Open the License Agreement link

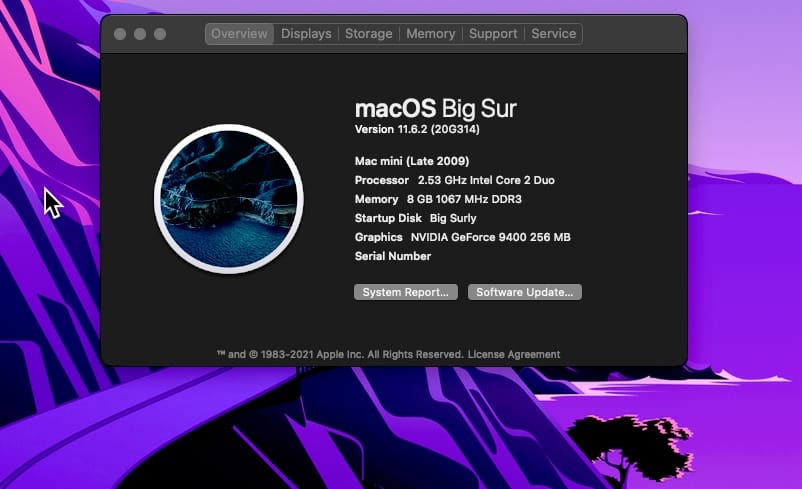514,354
